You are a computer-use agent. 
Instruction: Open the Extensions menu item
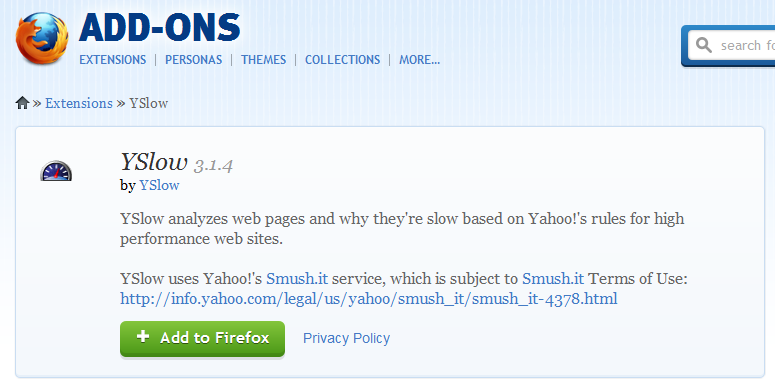[113, 60]
